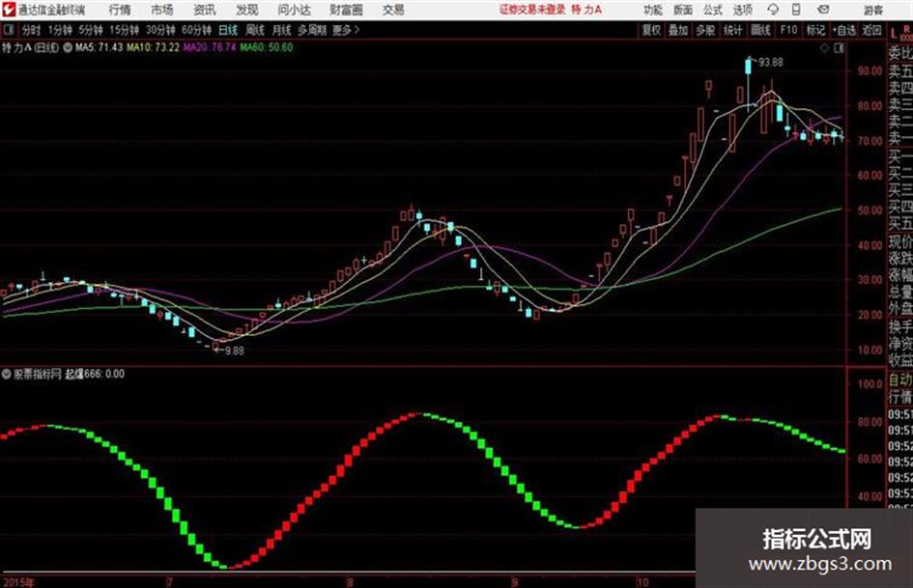This screenshot has width=913, height=588.
Task: Open the 公式 menu
Action: point(713,10)
